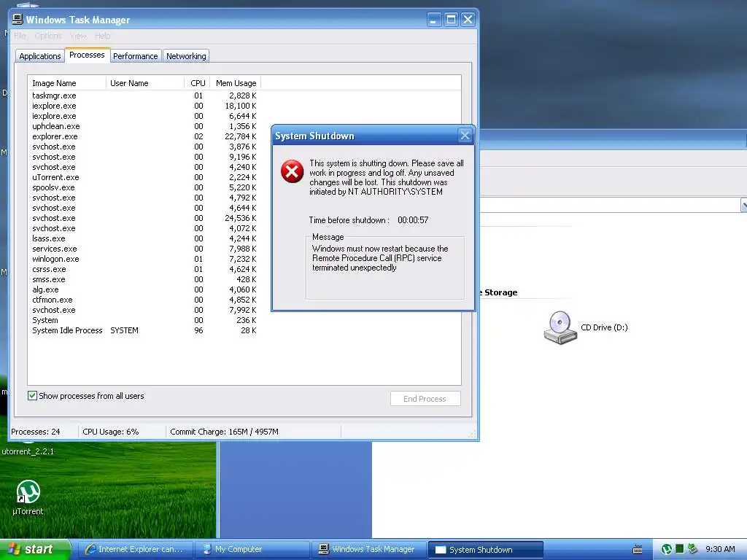
Task: Click the End Process button
Action: point(425,399)
